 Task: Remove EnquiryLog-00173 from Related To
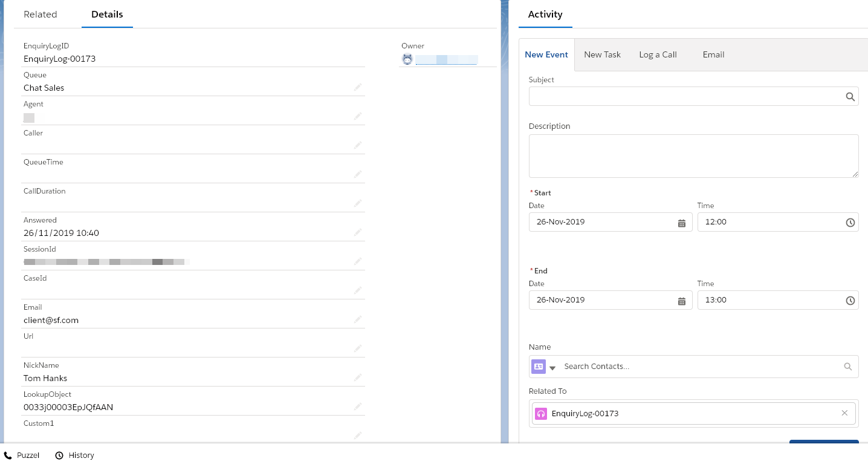click(844, 413)
